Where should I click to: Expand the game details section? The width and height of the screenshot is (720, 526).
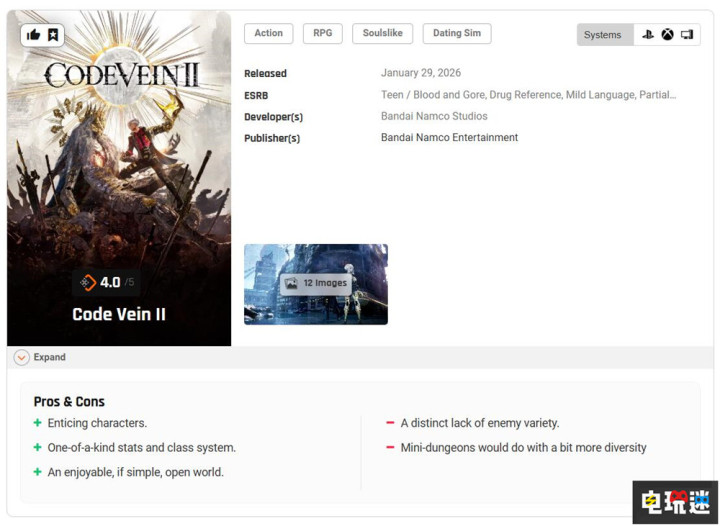(x=40, y=357)
